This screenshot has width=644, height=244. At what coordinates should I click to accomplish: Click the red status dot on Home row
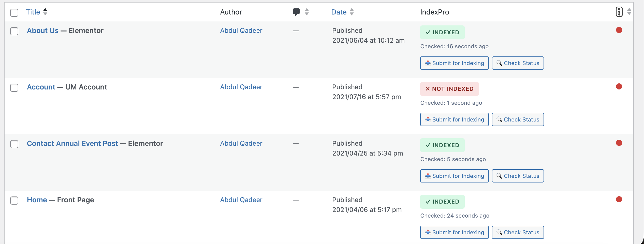[619, 200]
